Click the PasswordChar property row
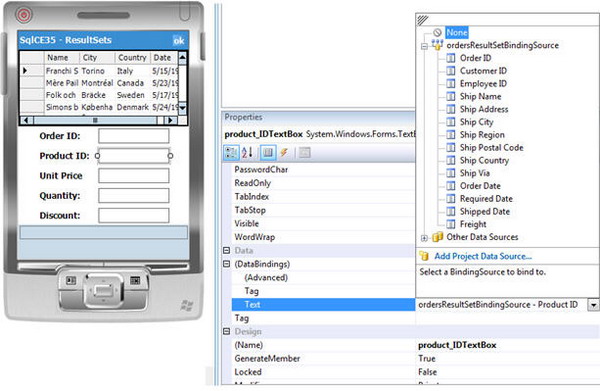 [323, 169]
